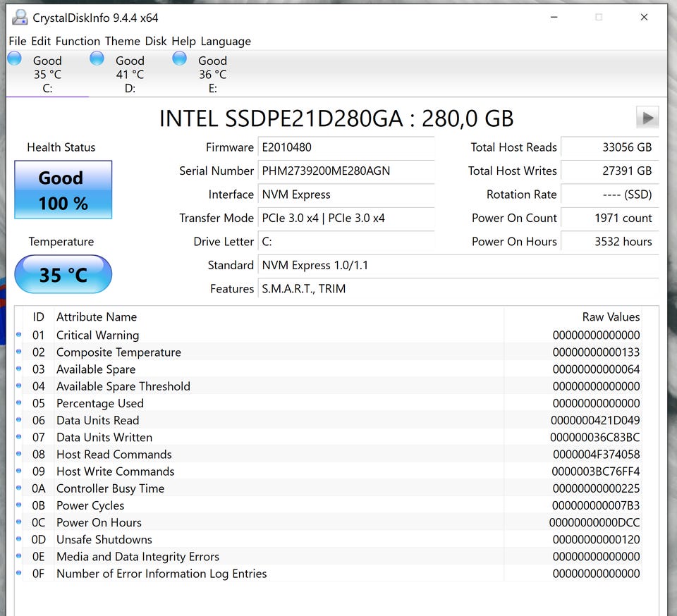Screen dimensions: 677x616
Task: Click the next disk arrow button
Action: click(x=647, y=118)
